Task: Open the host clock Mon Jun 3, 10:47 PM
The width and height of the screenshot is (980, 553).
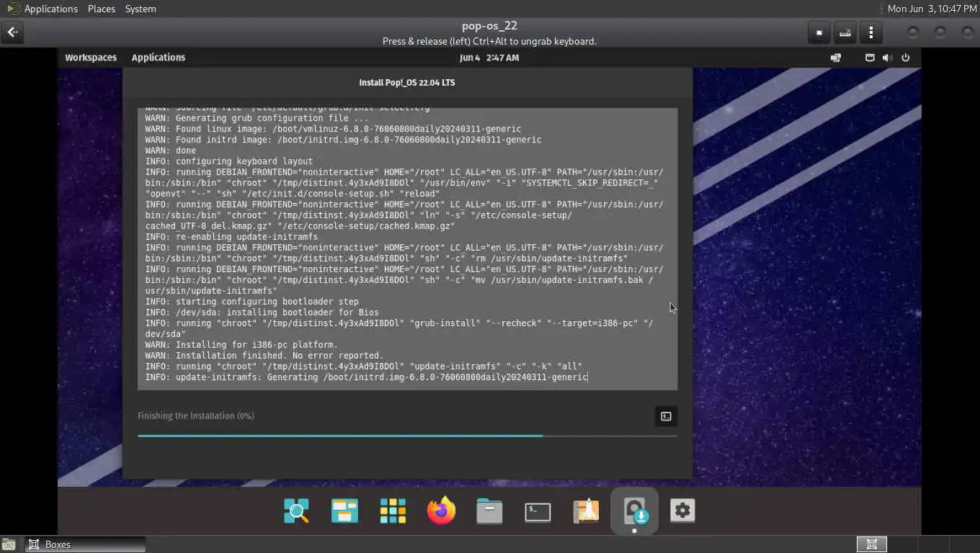Action: click(932, 9)
